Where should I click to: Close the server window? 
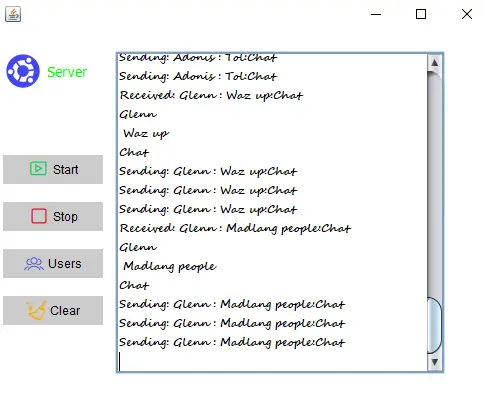467,14
